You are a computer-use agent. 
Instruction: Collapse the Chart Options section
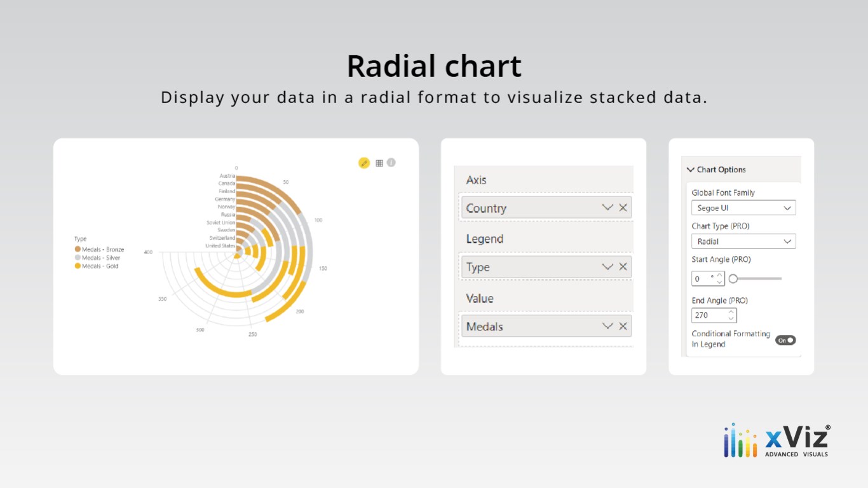tap(691, 170)
